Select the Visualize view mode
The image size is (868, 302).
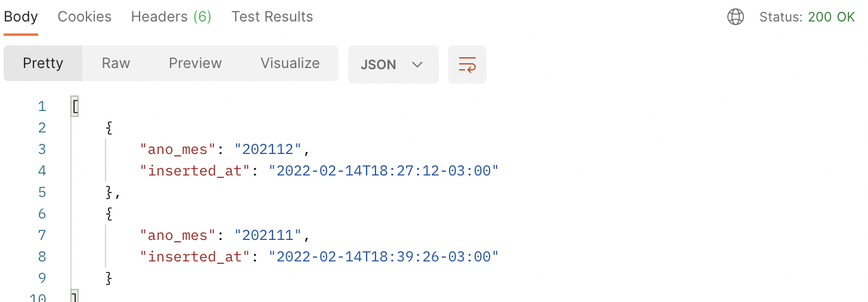tap(290, 63)
